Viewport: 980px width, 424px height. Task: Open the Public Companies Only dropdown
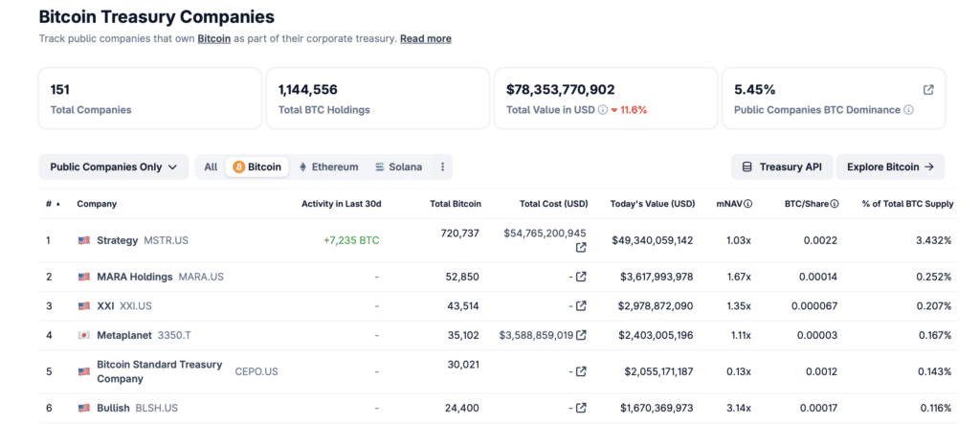pyautogui.click(x=113, y=167)
